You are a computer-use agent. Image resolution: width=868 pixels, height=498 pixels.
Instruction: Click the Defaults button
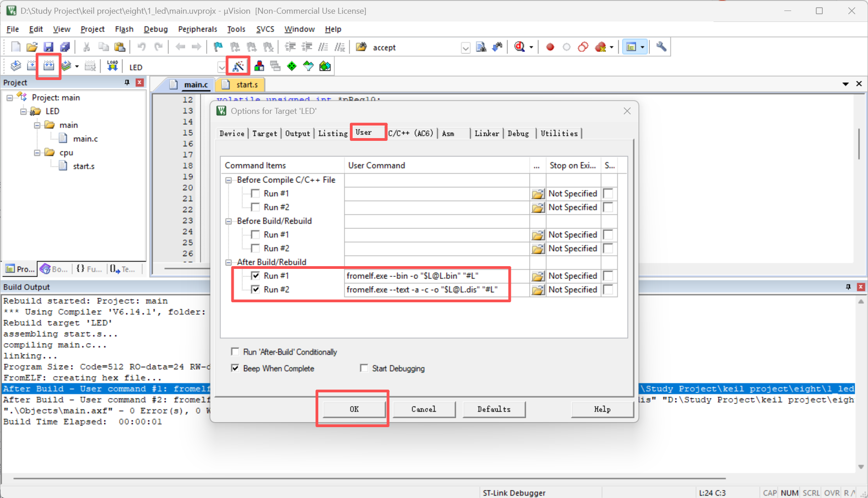click(494, 409)
